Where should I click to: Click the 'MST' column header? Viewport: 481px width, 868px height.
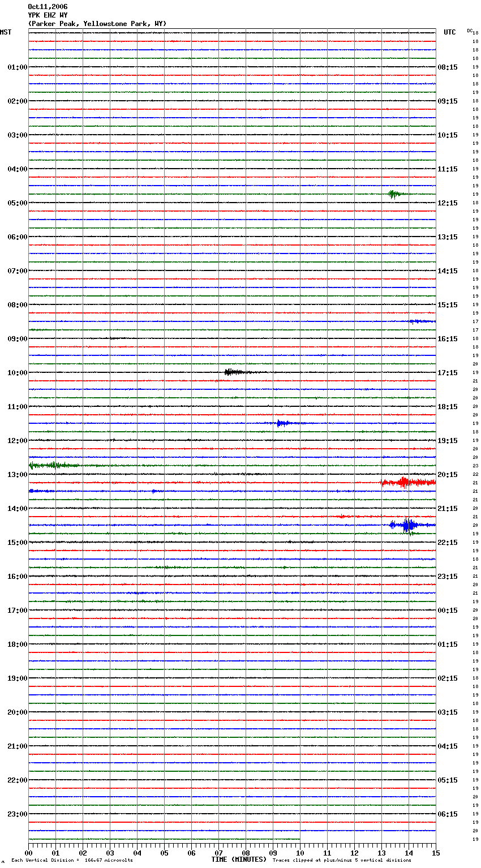tap(6, 32)
